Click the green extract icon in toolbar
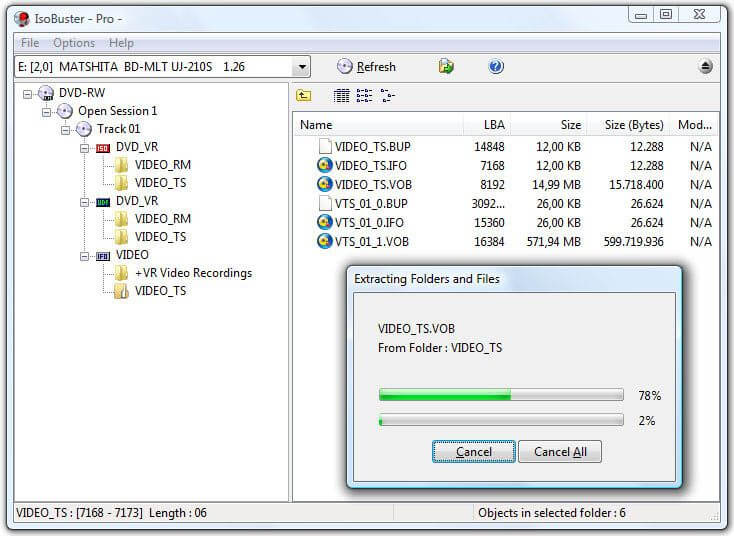Viewport: 734px width, 536px height. click(x=446, y=67)
